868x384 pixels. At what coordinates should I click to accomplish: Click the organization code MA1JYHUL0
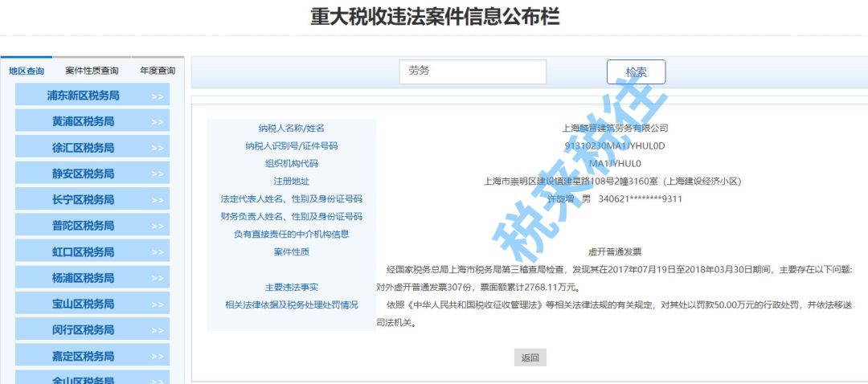pyautogui.click(x=615, y=164)
